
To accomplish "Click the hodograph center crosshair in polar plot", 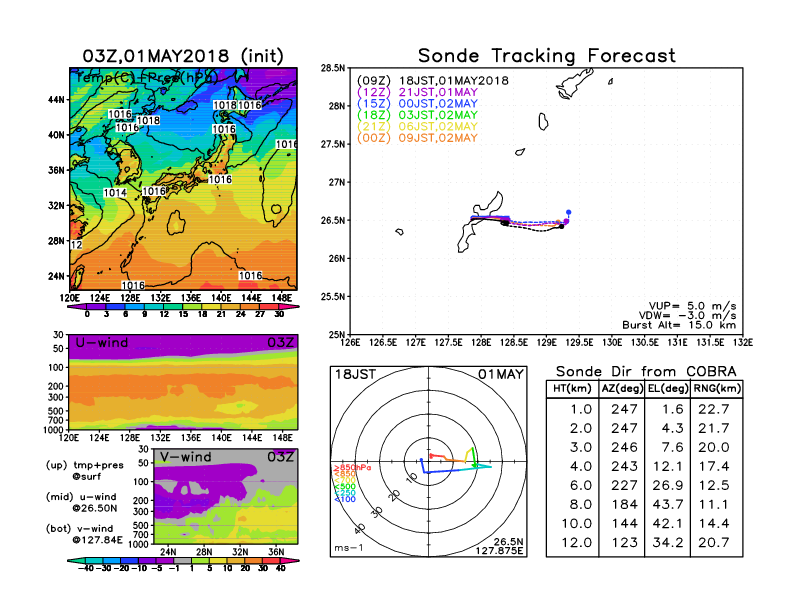I will pos(429,461).
